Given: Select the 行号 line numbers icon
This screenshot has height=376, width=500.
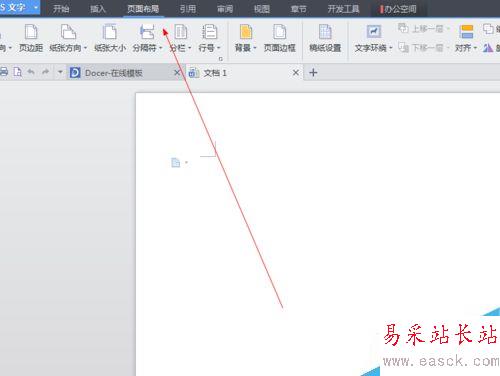Looking at the screenshot, I should tap(210, 32).
